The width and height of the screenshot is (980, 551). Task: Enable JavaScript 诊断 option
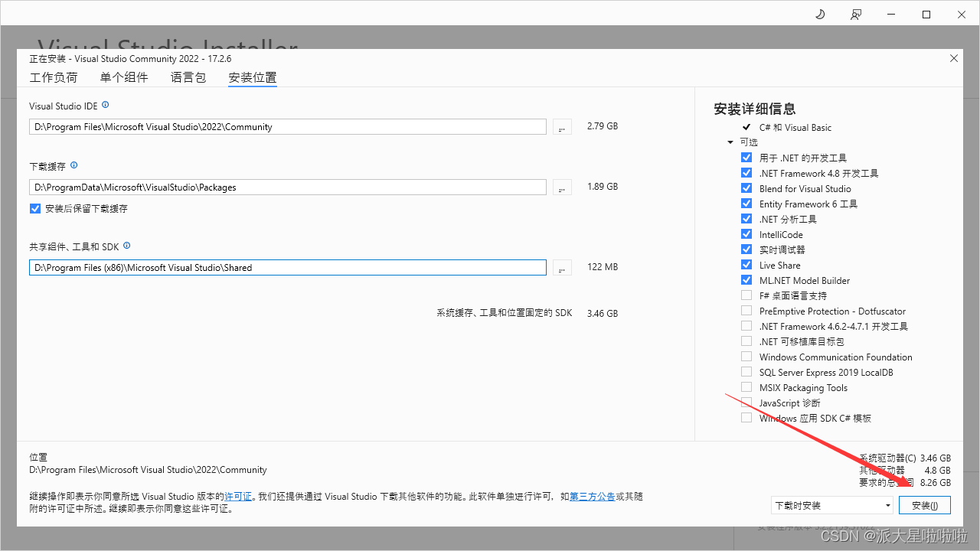tap(746, 403)
